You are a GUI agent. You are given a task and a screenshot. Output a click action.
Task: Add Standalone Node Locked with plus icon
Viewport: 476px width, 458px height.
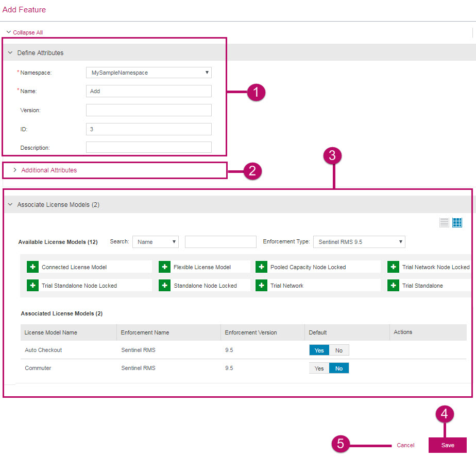point(164,286)
